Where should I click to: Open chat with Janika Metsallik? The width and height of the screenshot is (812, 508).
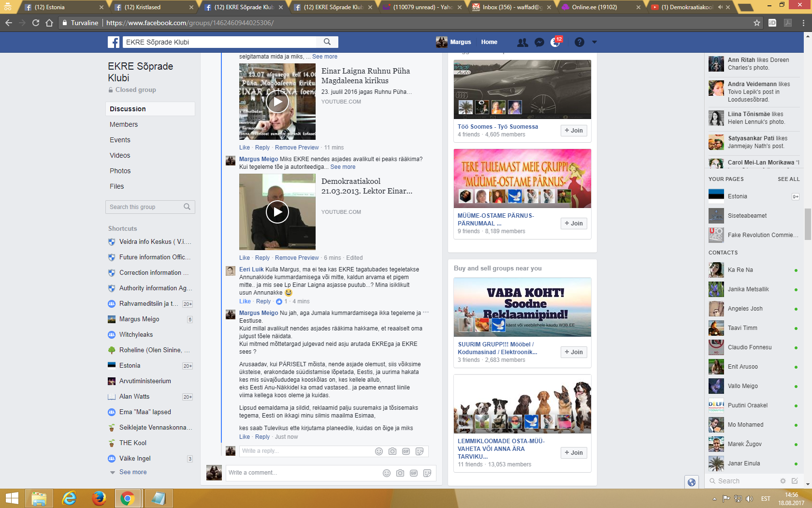[753, 289]
